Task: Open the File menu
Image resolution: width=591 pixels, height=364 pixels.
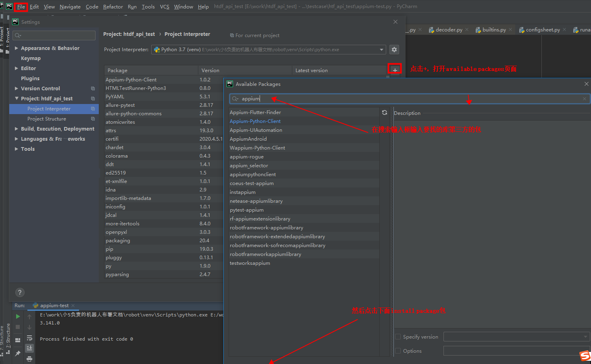Action: (x=21, y=7)
